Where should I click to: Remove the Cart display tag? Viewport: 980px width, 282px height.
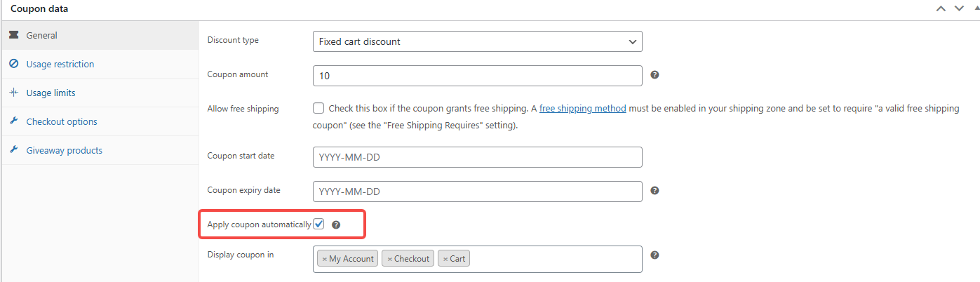pyautogui.click(x=445, y=259)
